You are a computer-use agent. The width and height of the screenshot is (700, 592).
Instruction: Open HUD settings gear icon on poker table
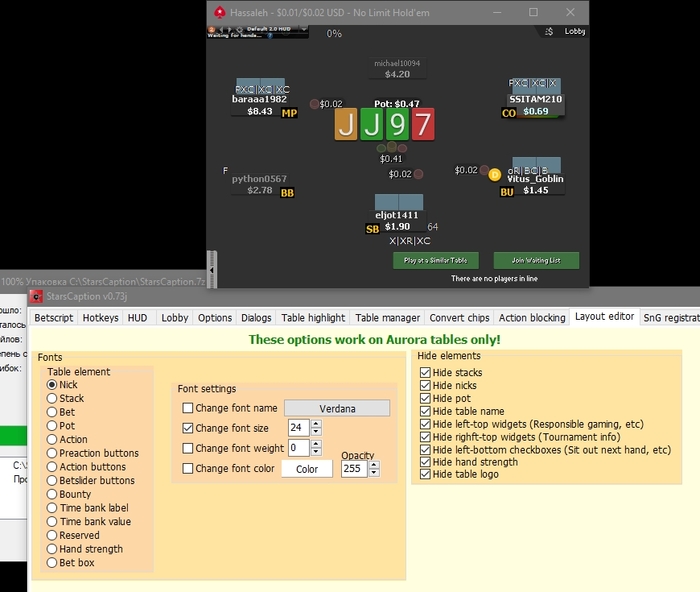pos(239,29)
